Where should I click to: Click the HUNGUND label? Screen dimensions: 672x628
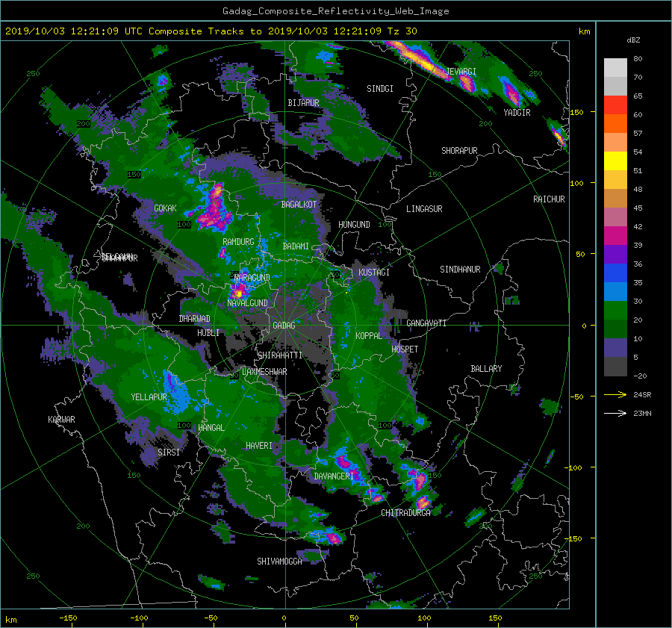[x=354, y=225]
